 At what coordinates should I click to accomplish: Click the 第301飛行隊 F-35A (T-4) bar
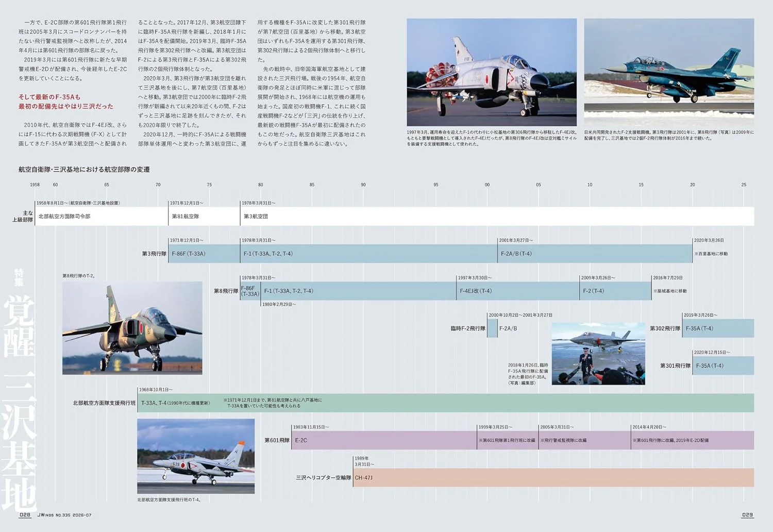tap(724, 365)
